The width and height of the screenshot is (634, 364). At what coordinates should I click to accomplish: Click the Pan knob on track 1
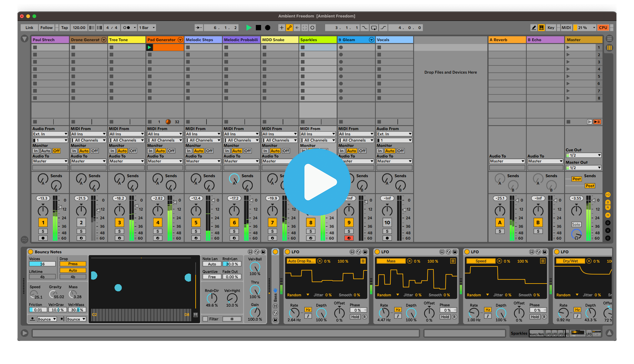(x=43, y=211)
